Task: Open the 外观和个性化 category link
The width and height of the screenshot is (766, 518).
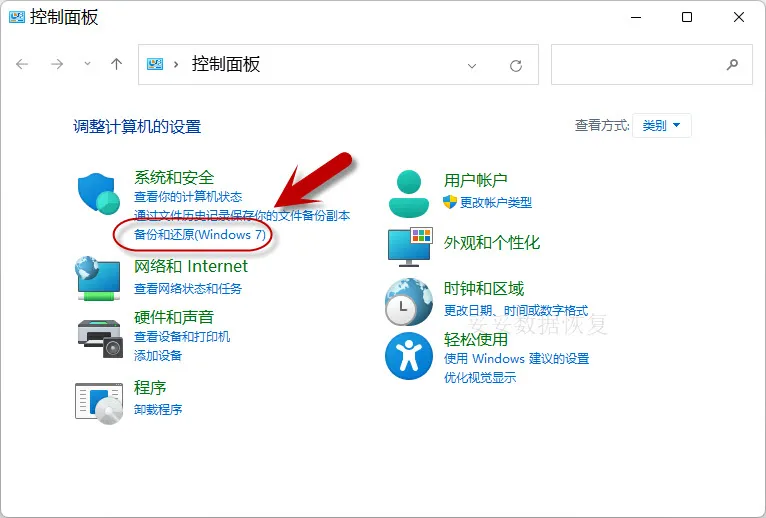Action: click(491, 243)
